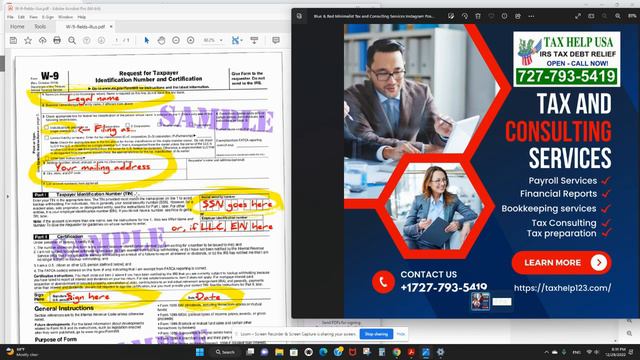
Task: Print the W-9 document from Acrobat toolbar
Action: pos(57,40)
